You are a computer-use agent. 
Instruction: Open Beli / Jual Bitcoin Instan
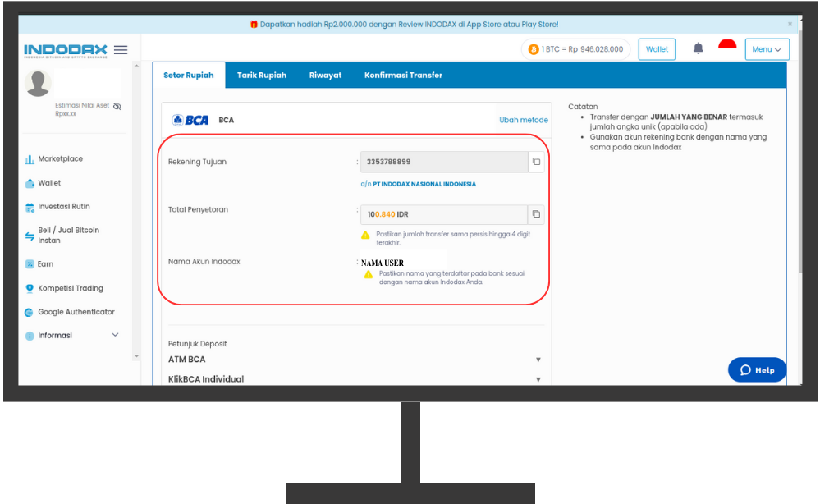point(68,236)
